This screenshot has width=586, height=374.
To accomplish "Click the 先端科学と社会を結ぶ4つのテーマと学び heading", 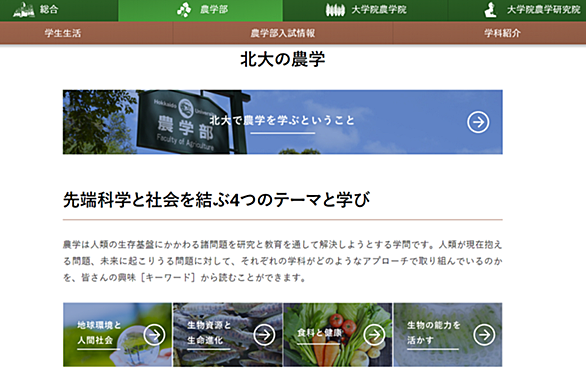I will pos(216,200).
